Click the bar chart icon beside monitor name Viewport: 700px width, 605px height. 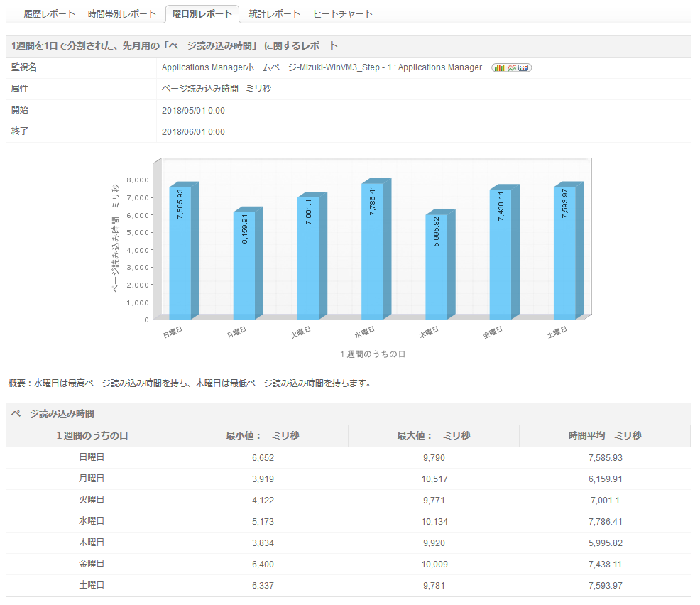(x=500, y=68)
